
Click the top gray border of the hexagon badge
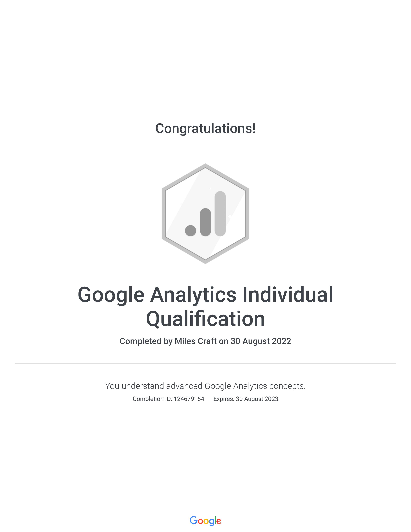coord(205,166)
